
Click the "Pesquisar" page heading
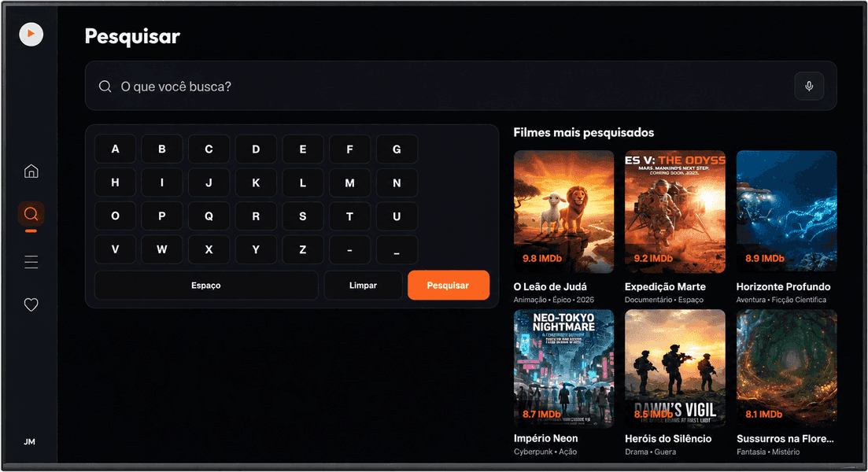132,36
